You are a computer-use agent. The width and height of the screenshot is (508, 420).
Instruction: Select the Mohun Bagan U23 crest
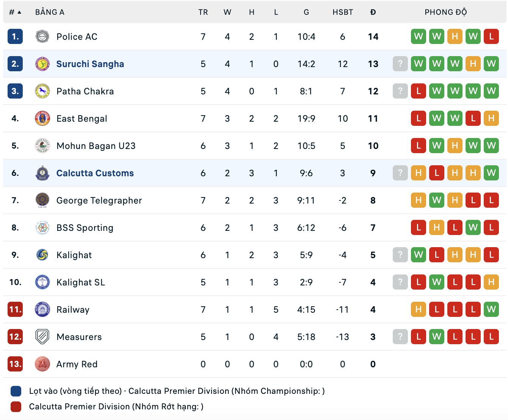[x=42, y=146]
